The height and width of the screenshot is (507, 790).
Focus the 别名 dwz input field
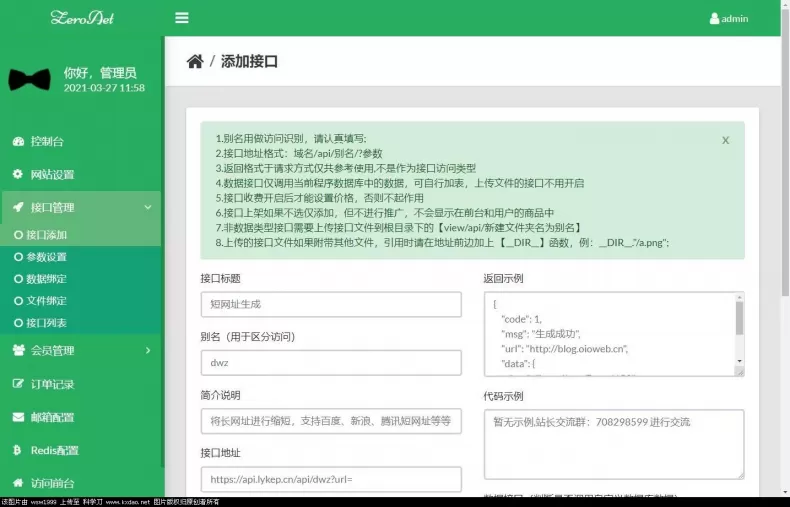(x=331, y=363)
